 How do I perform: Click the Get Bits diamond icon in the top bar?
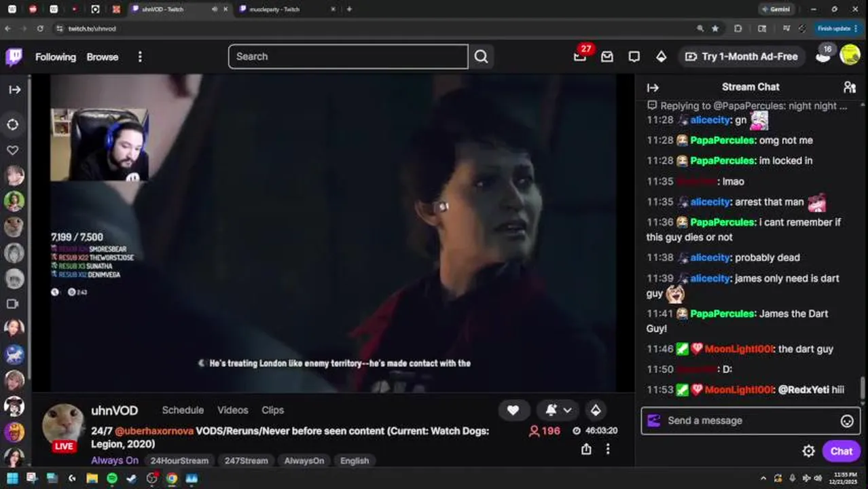point(662,57)
